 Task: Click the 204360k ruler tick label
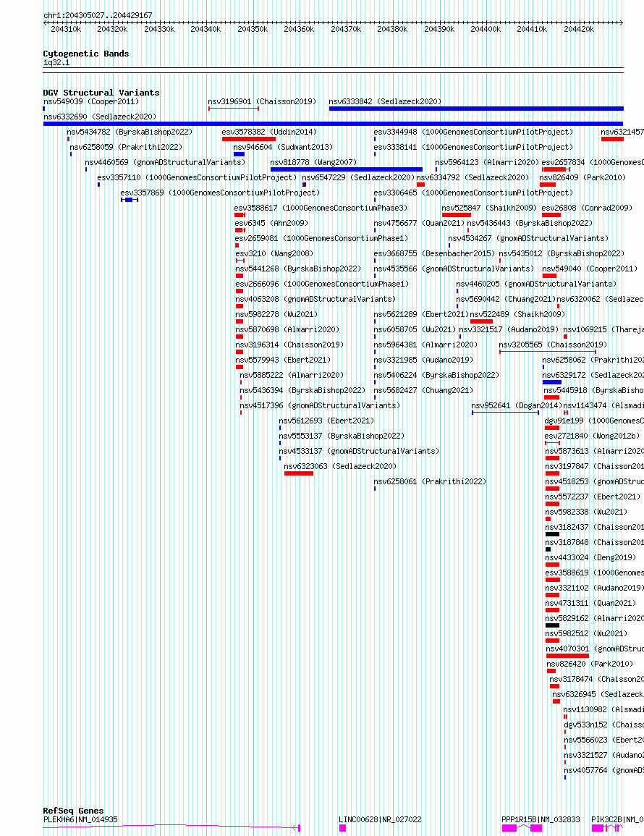pyautogui.click(x=299, y=30)
